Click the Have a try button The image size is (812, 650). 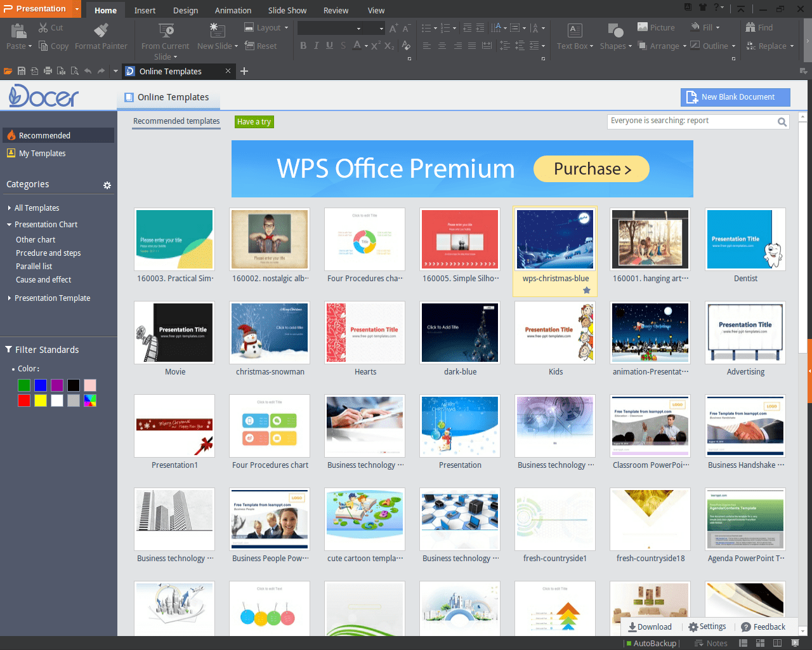pyautogui.click(x=254, y=122)
